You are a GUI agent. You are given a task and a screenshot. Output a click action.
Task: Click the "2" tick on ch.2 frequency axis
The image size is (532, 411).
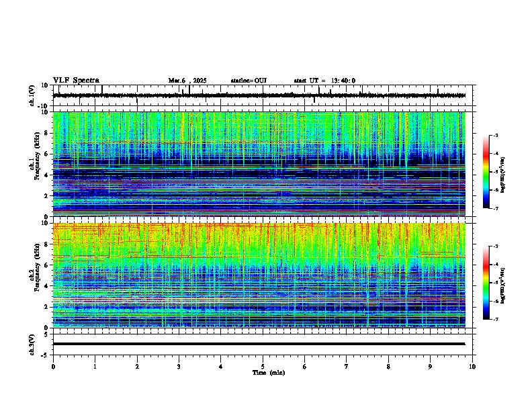[47, 307]
